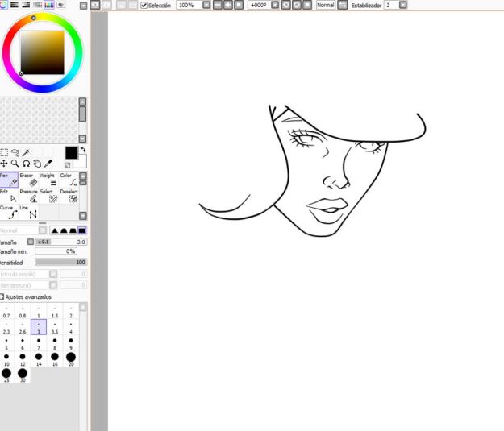Image resolution: width=504 pixels, height=431 pixels.
Task: Click the black foreground color swatch
Action: 71,152
